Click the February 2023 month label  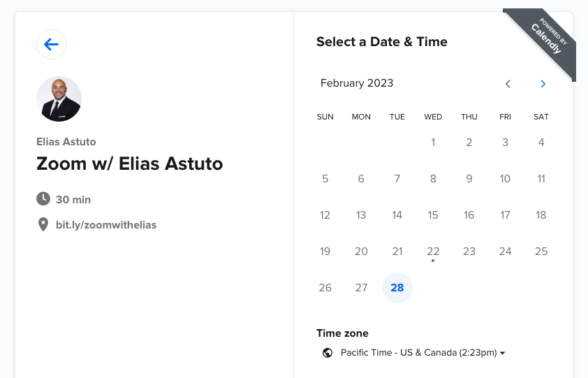357,83
